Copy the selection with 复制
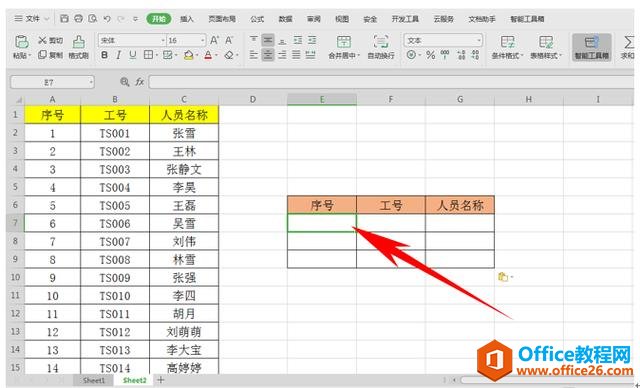Screen dimensions: 640x388 50,55
